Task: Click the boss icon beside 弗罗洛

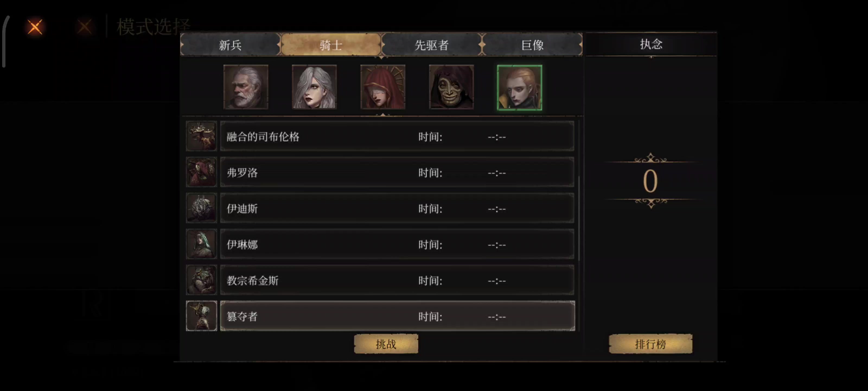Action: pos(202,172)
